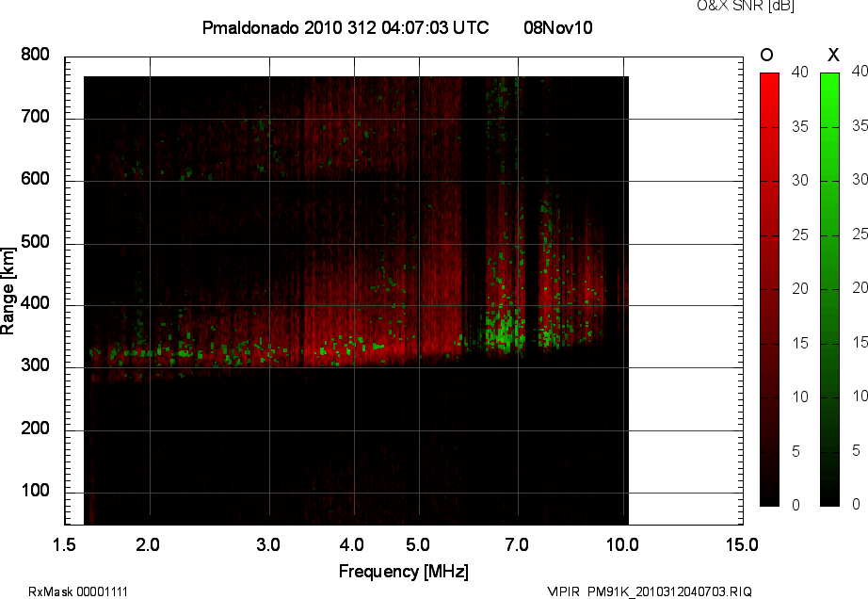
Task: Click the plot title 'Pmaldonado 2010 312 04:07:03 UTC'
Action: [346, 27]
